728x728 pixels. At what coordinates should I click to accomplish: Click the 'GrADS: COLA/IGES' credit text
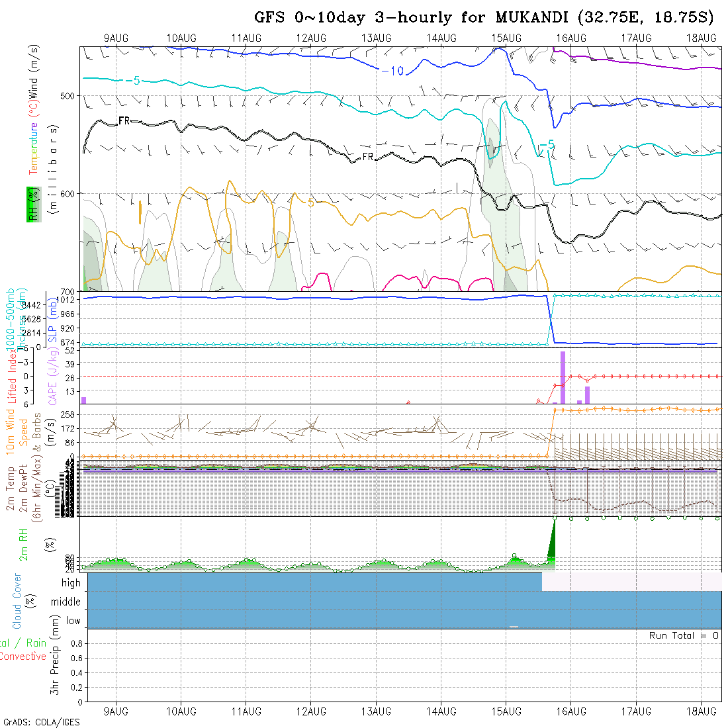click(41, 723)
